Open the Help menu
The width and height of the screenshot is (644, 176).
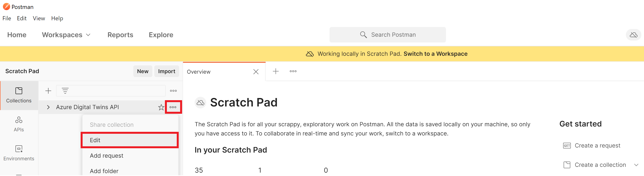pos(57,18)
